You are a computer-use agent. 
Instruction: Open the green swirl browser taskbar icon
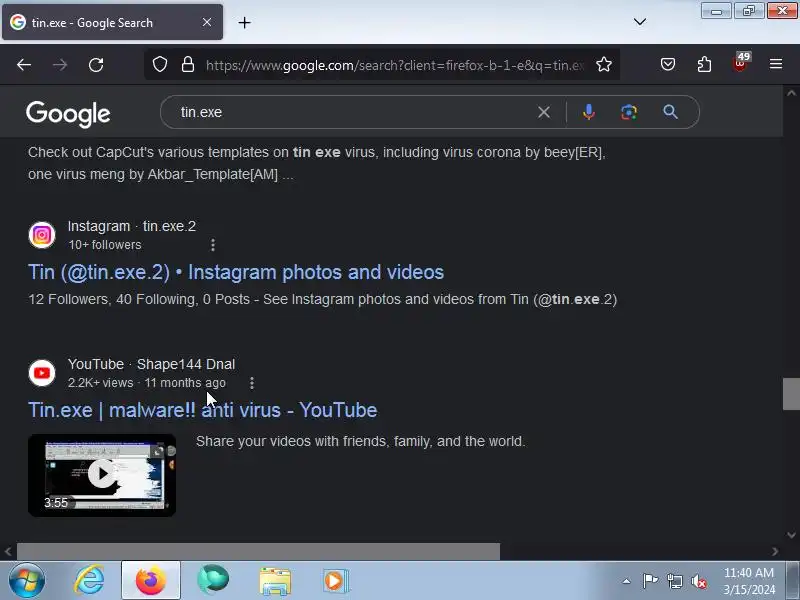click(213, 580)
